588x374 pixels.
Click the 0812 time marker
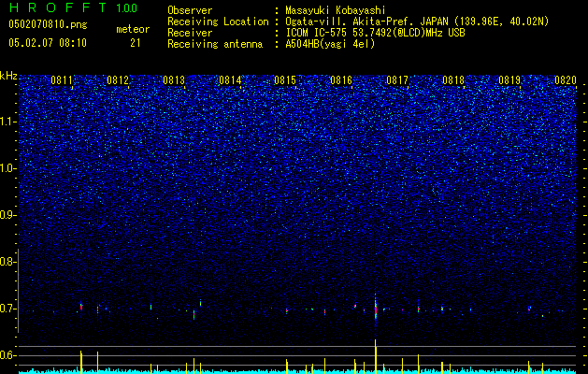[x=118, y=80]
